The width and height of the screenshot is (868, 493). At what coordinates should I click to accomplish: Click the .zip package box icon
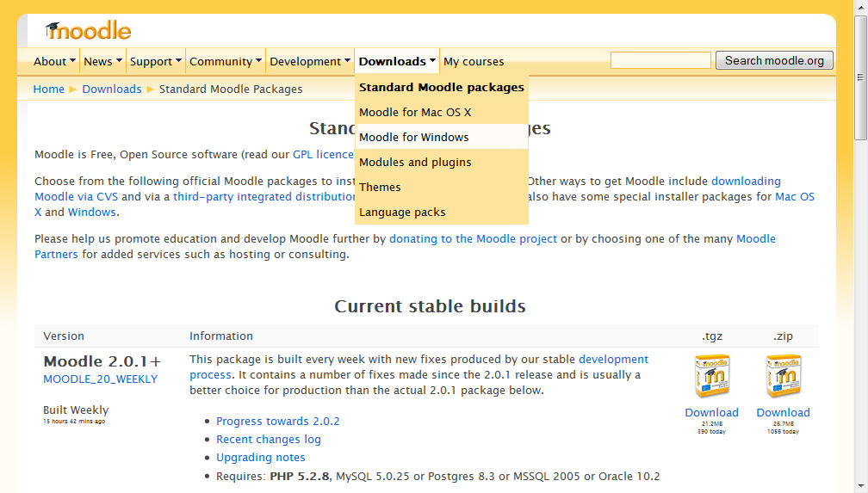[x=783, y=376]
